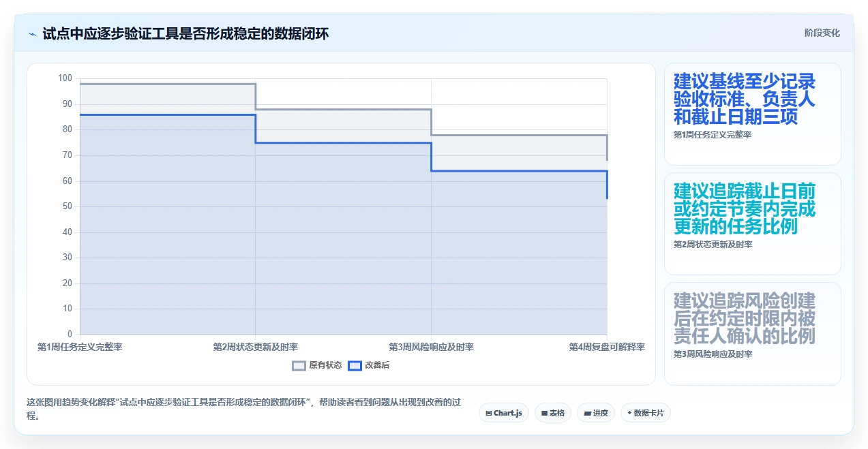Click the 阶段变化 label in the header

[822, 33]
